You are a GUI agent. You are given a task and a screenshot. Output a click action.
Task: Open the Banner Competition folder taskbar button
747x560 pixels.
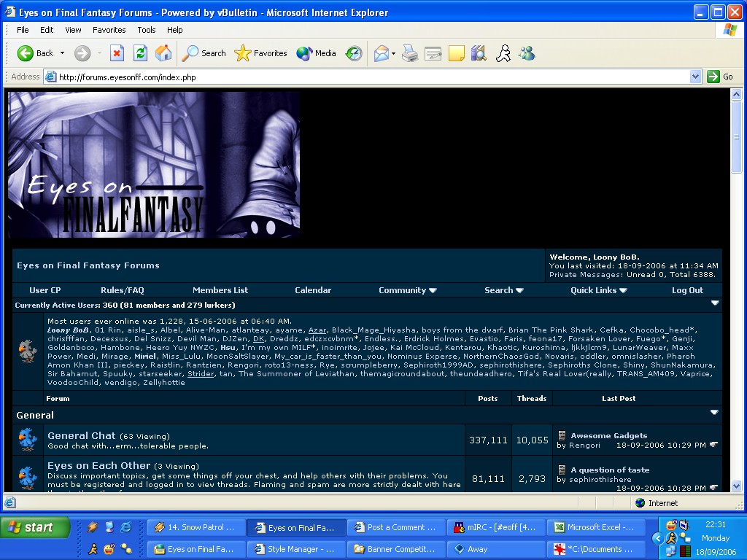pos(396,549)
